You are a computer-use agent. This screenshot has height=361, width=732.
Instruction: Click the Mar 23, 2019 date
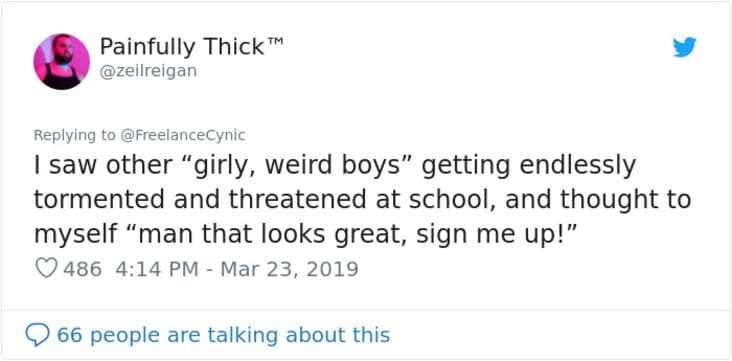click(x=289, y=269)
